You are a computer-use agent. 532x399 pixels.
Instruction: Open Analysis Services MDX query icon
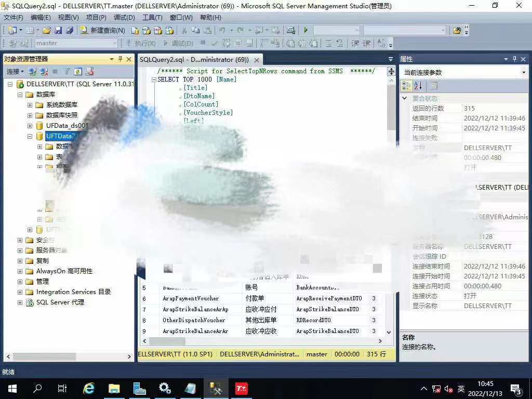[x=146, y=31]
